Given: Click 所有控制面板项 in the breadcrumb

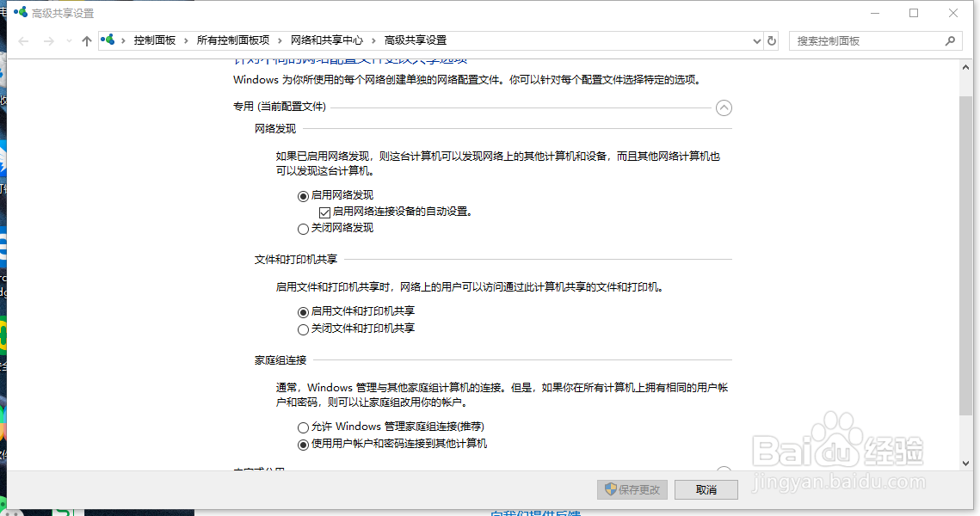Looking at the screenshot, I should click(x=232, y=40).
